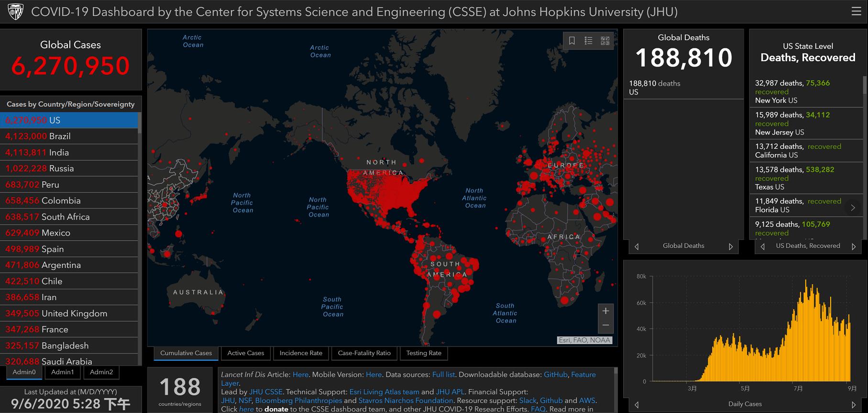Viewport: 868px width, 413px height.
Task: Select US in the country list
Action: [69, 120]
